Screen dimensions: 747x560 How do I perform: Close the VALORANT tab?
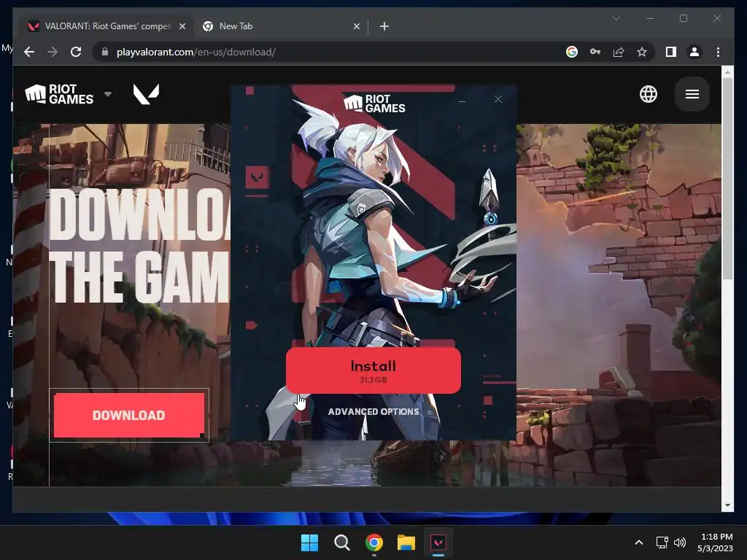182,26
